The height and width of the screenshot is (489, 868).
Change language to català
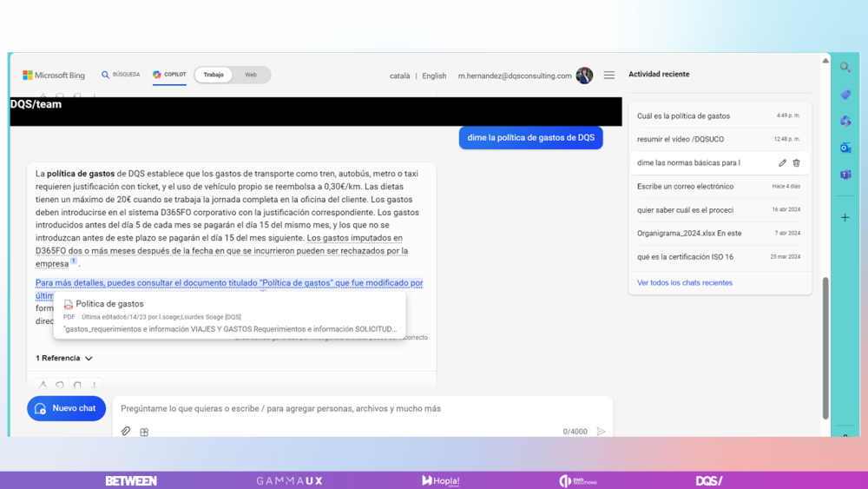point(399,76)
